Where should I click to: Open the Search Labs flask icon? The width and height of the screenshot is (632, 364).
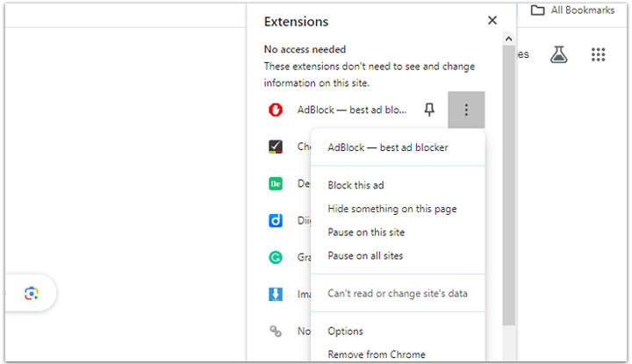click(559, 54)
